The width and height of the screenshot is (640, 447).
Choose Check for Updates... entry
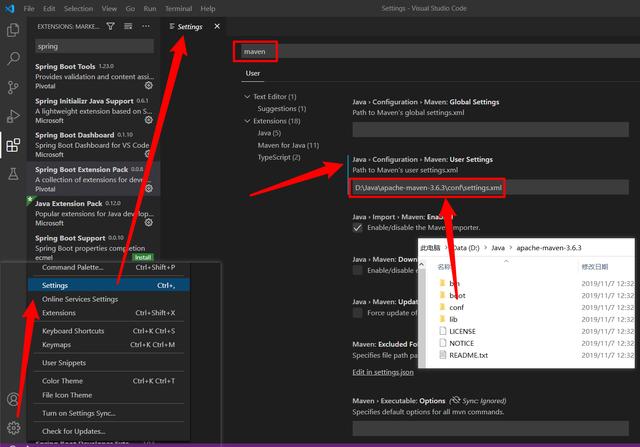(109, 431)
